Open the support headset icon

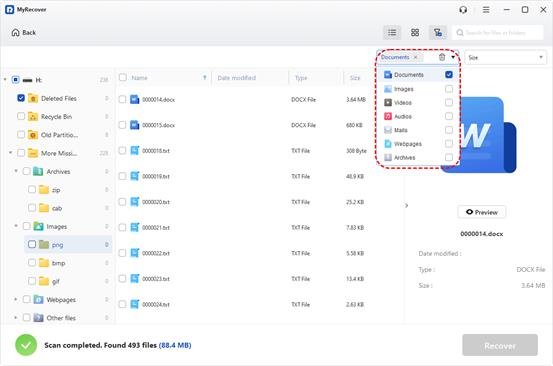pos(463,10)
